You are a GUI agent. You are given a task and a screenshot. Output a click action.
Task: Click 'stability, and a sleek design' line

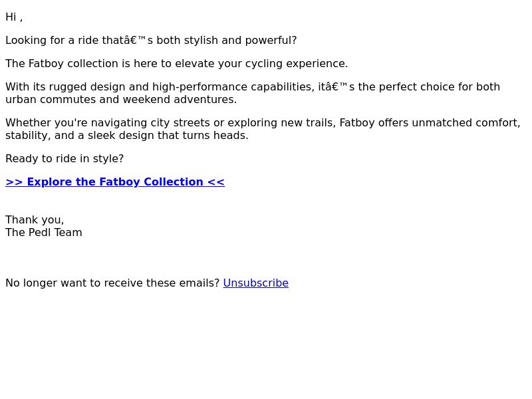pyautogui.click(x=127, y=136)
